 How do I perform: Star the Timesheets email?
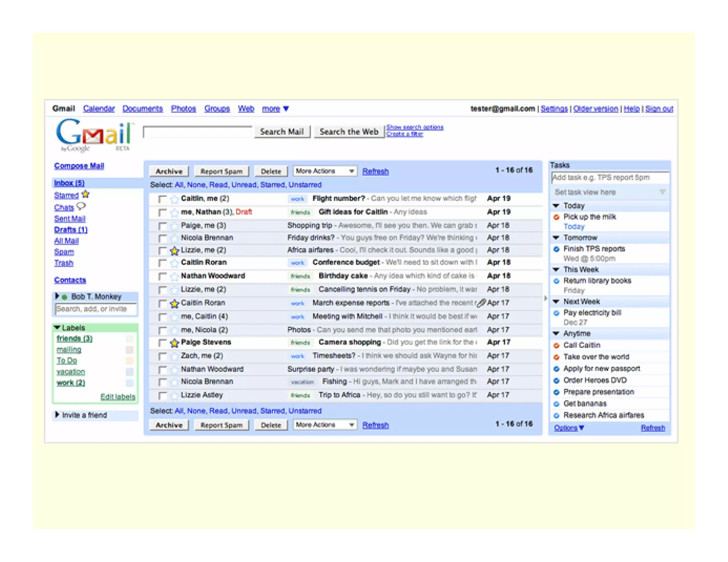pyautogui.click(x=174, y=356)
